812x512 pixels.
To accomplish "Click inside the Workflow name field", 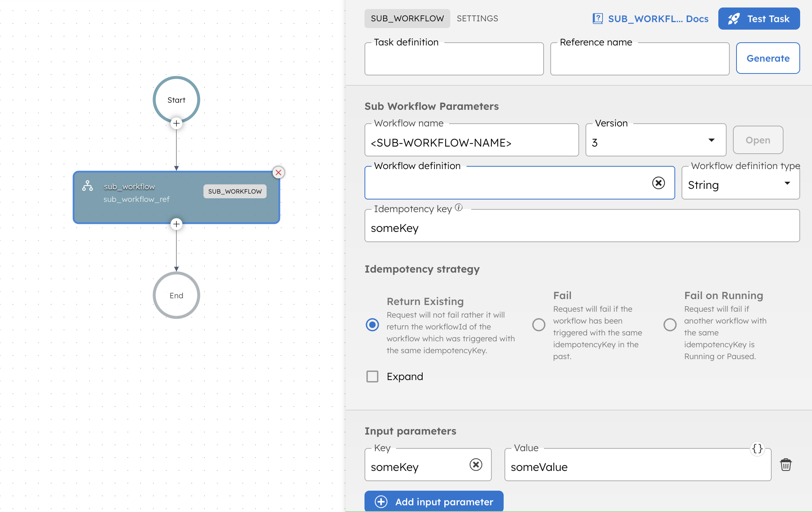I will coord(470,143).
